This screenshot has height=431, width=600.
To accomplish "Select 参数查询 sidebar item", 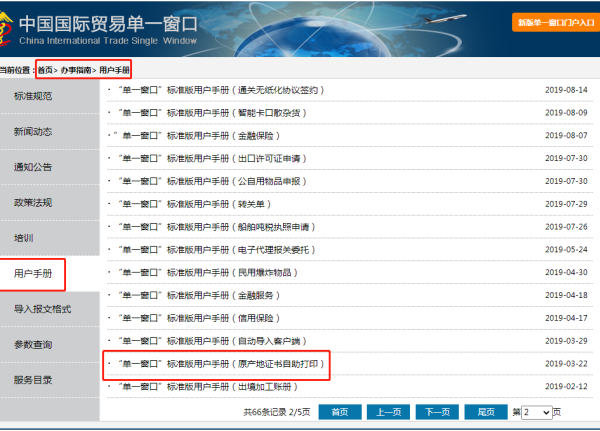I will pyautogui.click(x=33, y=344).
